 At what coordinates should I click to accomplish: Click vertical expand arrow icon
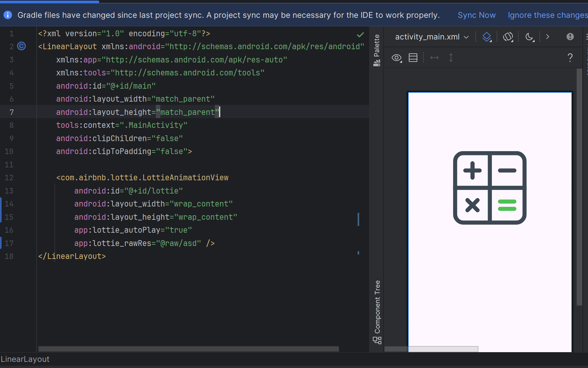(451, 58)
